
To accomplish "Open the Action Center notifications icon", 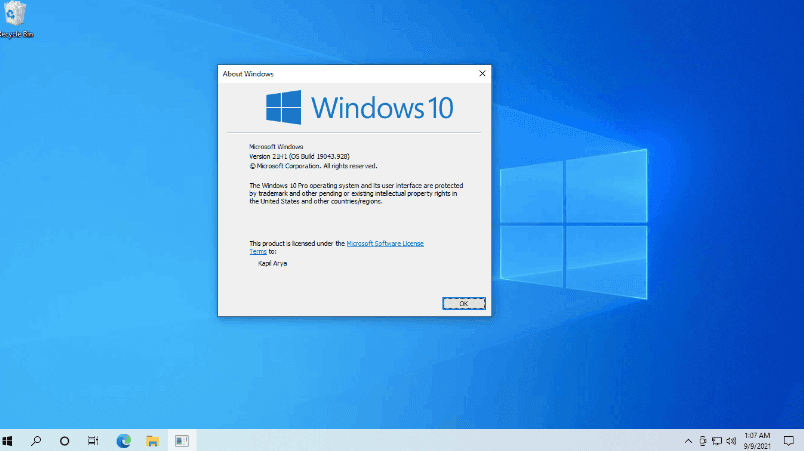I will pyautogui.click(x=789, y=441).
